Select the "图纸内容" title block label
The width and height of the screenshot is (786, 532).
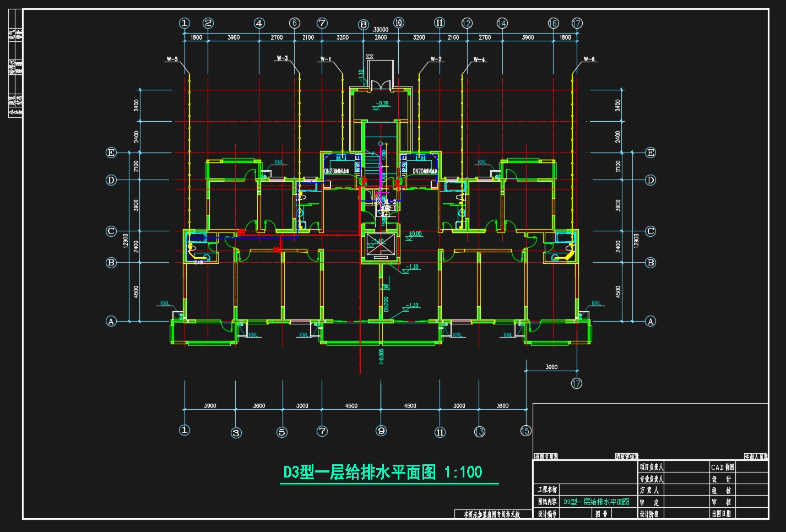(548, 502)
